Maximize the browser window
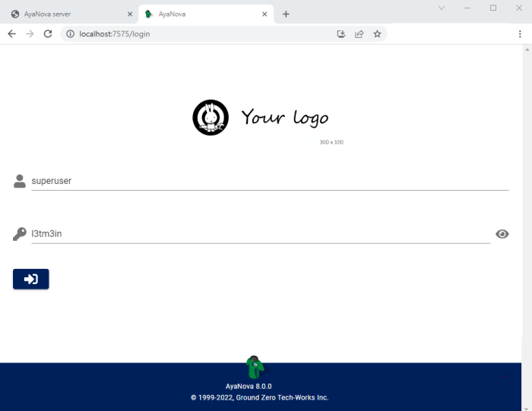The height and width of the screenshot is (411, 532). [x=493, y=8]
